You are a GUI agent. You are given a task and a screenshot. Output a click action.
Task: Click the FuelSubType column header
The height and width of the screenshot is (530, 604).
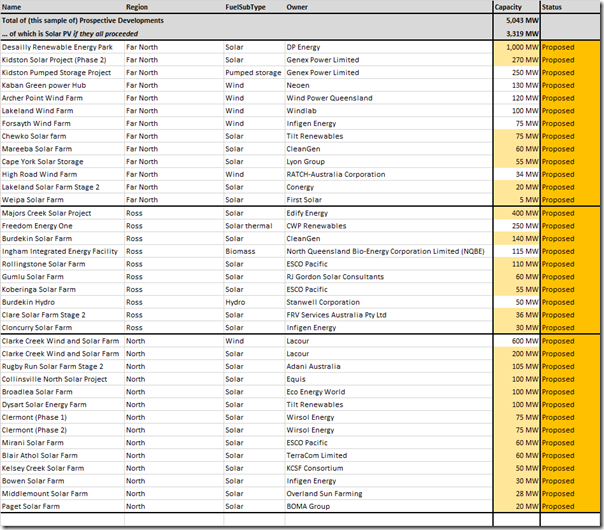tap(254, 7)
